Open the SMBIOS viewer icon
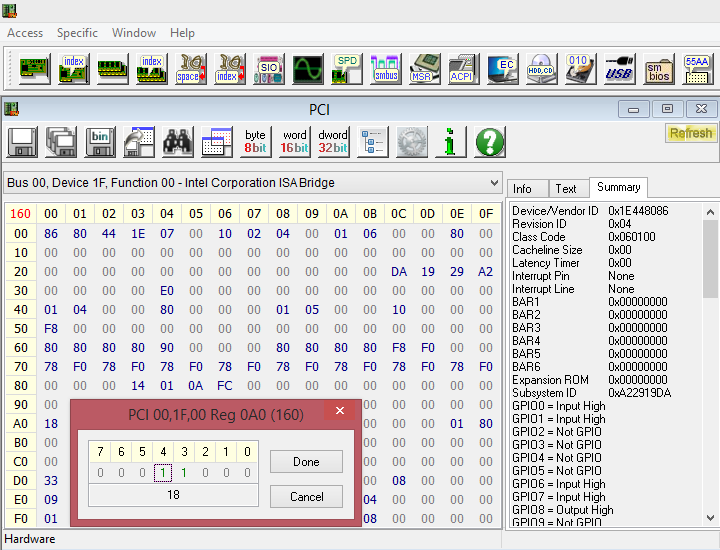This screenshot has width=720, height=550. [658, 69]
